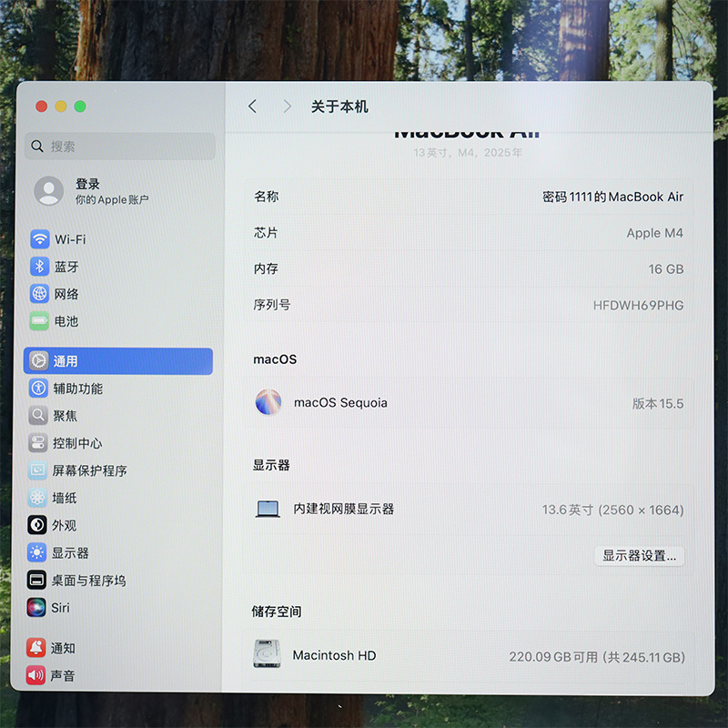Screen dimensions: 728x728
Task: Click the 13 英寸, M4, 2025 年 subtitle
Action: pos(468,153)
